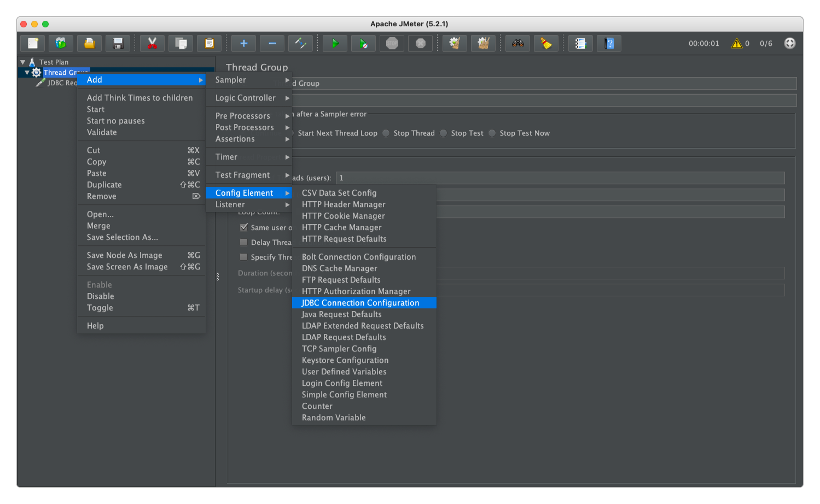Select Stop Test Now radio button

492,133
